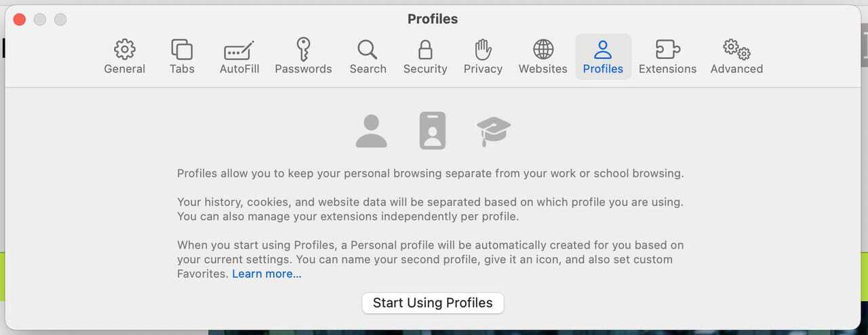Click the school graduation cap icon

click(x=494, y=130)
